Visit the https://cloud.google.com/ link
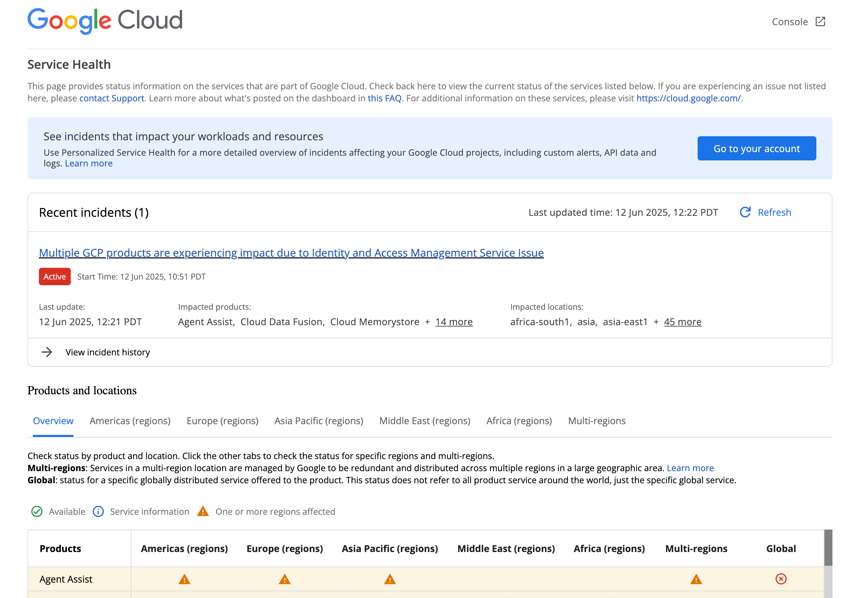Viewport: 868px width, 598px height. tap(688, 98)
